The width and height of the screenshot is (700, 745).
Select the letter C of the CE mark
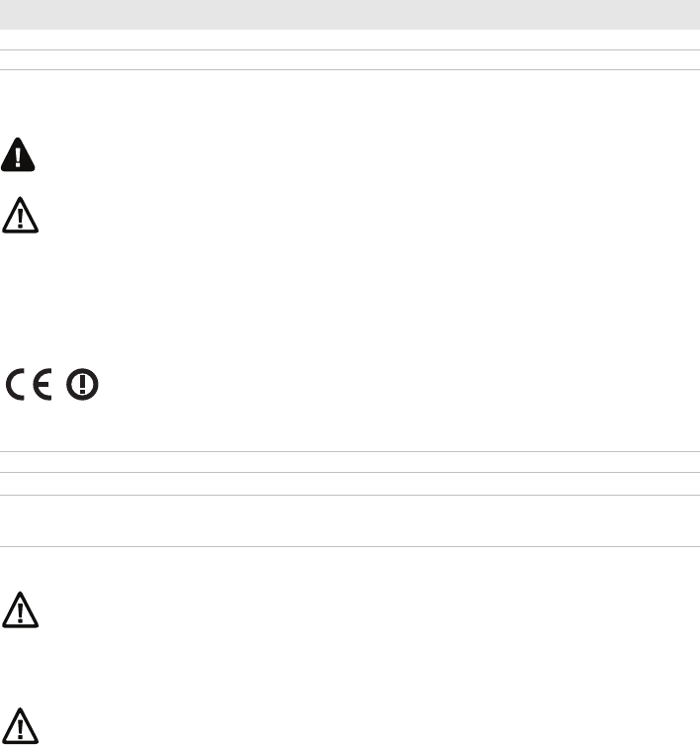pyautogui.click(x=15, y=384)
